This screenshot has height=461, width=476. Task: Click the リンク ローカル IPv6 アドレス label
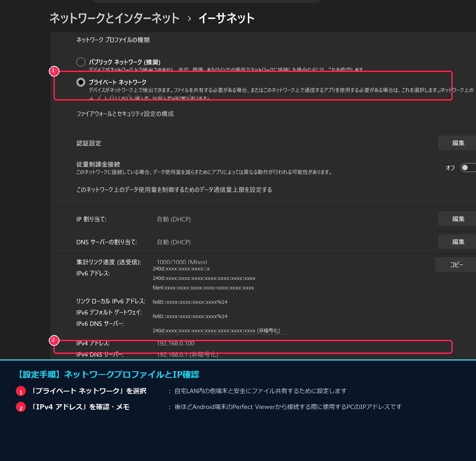point(111,301)
